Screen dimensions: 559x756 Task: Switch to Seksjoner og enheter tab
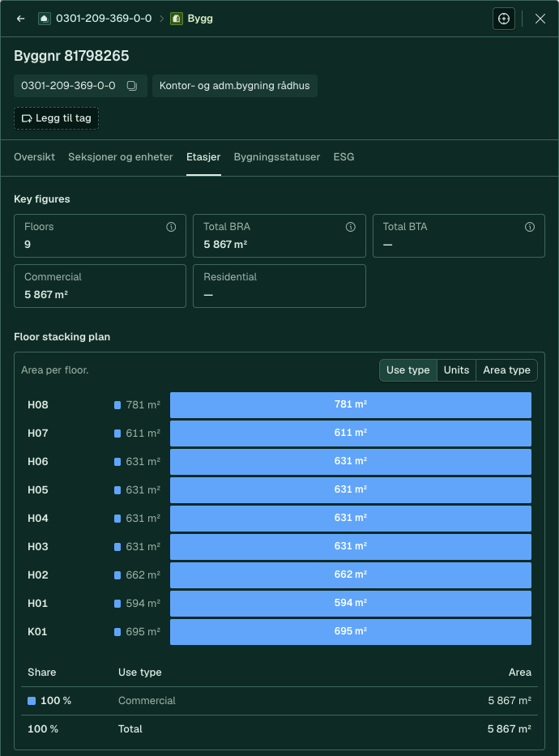[x=121, y=157]
